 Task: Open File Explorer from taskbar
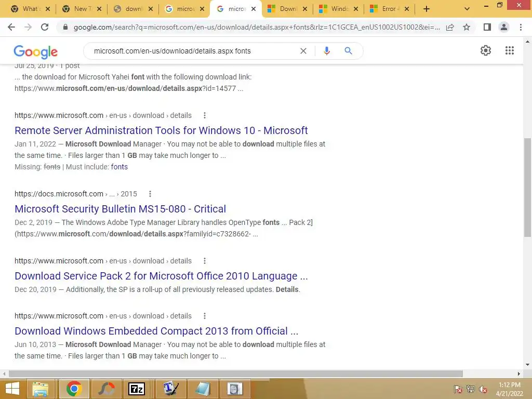click(x=41, y=389)
